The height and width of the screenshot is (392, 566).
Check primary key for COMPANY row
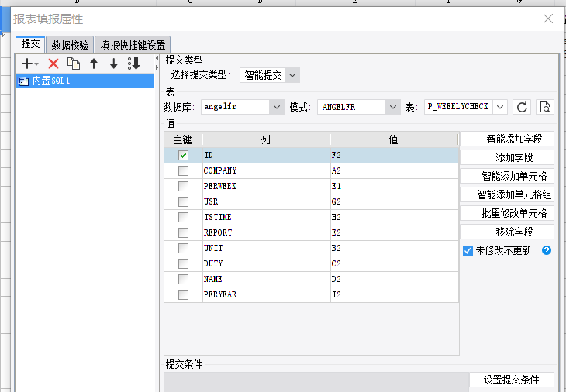click(184, 170)
